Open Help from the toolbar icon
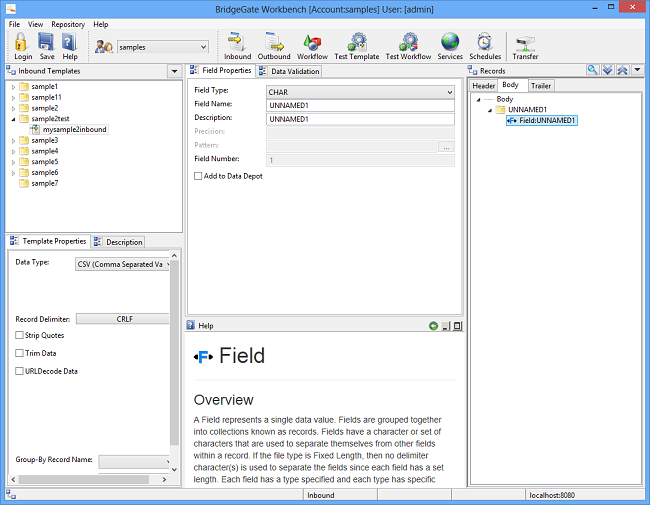The width and height of the screenshot is (650, 505). pos(69,42)
